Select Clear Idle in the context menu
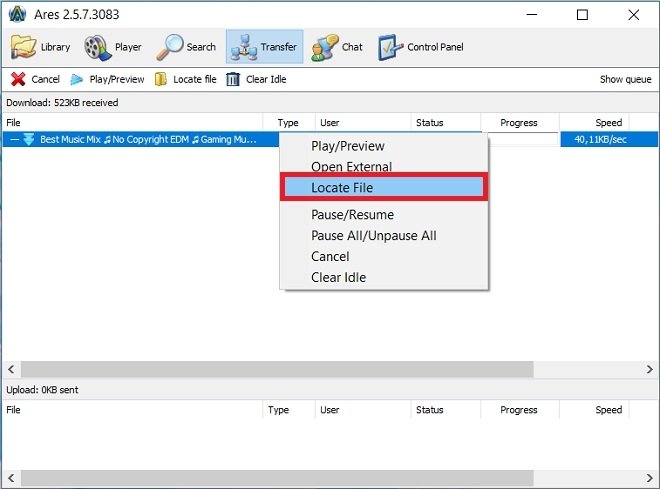 (x=338, y=277)
